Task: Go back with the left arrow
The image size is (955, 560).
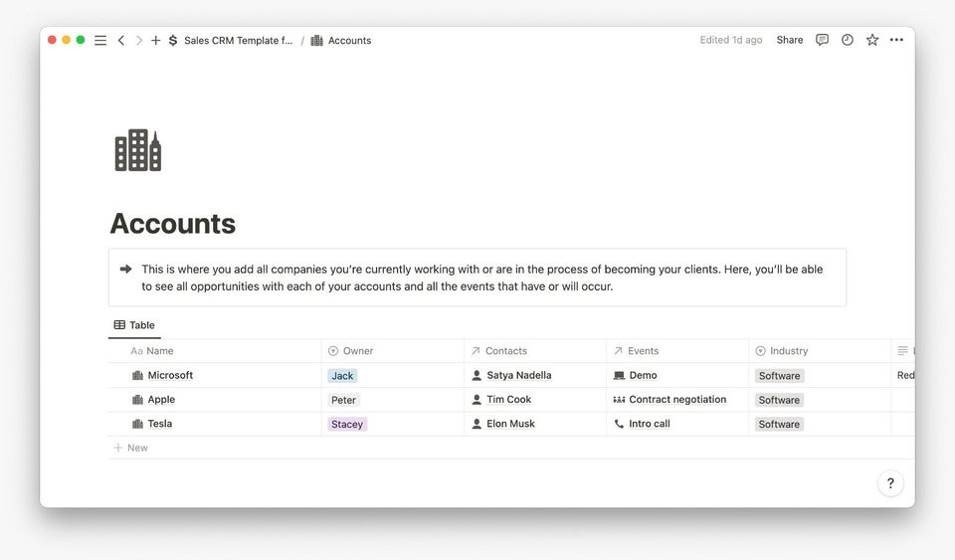Action: click(x=121, y=41)
